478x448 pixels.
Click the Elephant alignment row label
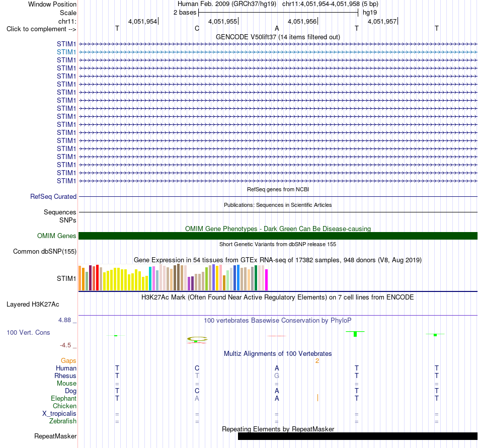63,398
